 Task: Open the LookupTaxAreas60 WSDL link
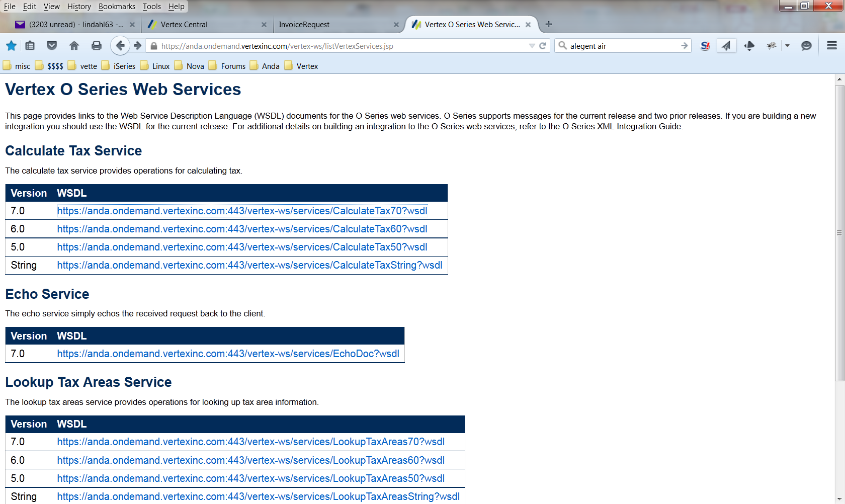click(x=250, y=460)
